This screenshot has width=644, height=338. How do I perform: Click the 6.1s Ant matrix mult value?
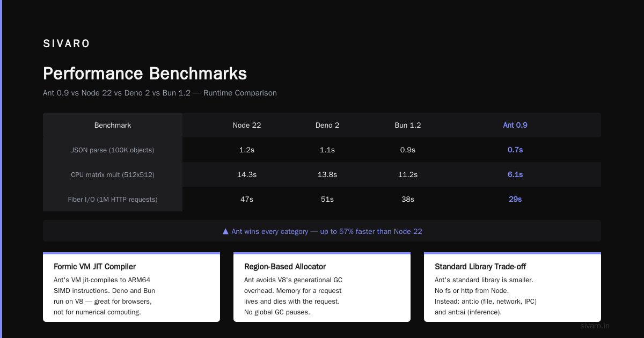515,174
